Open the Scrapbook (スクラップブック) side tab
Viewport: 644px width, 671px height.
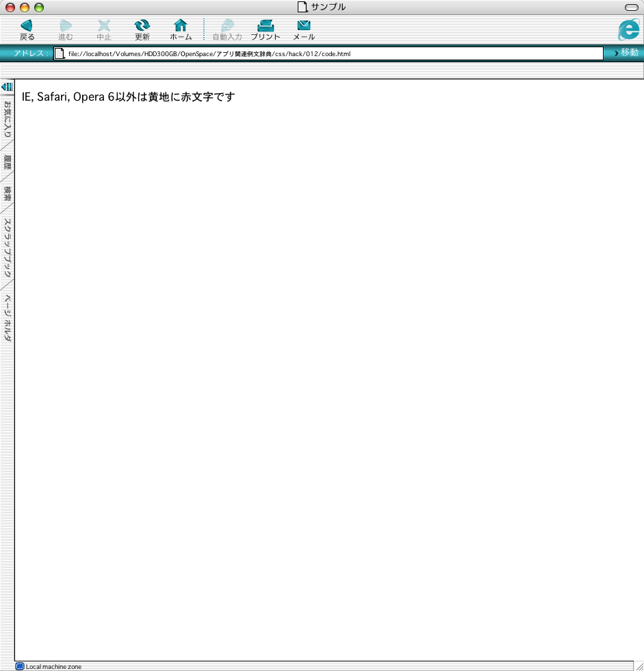coord(8,247)
